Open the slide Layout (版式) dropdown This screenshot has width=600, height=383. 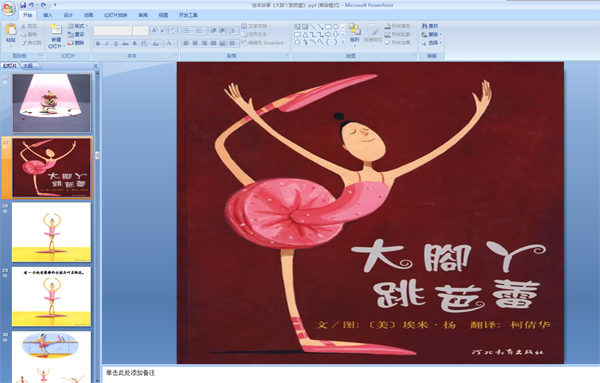[78, 26]
